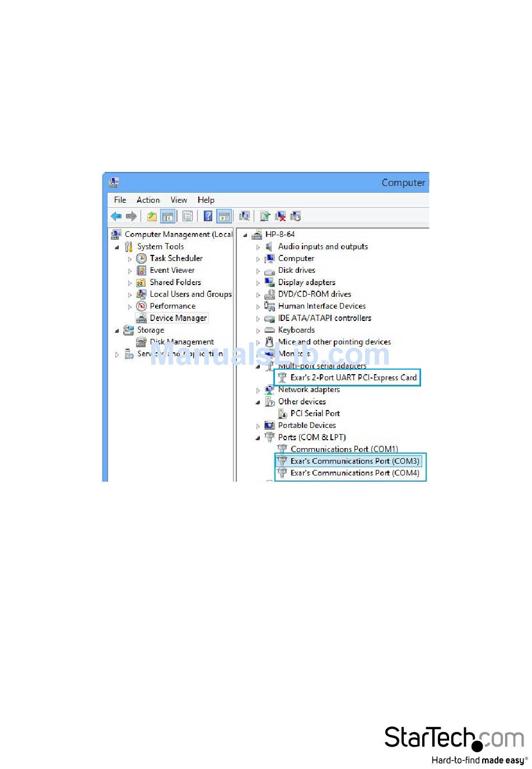
Task: Click the System Tools wrench icon
Action: pos(129,246)
